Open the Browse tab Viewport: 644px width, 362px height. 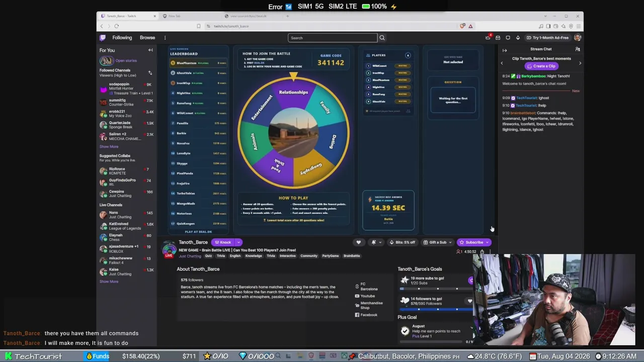click(x=147, y=38)
